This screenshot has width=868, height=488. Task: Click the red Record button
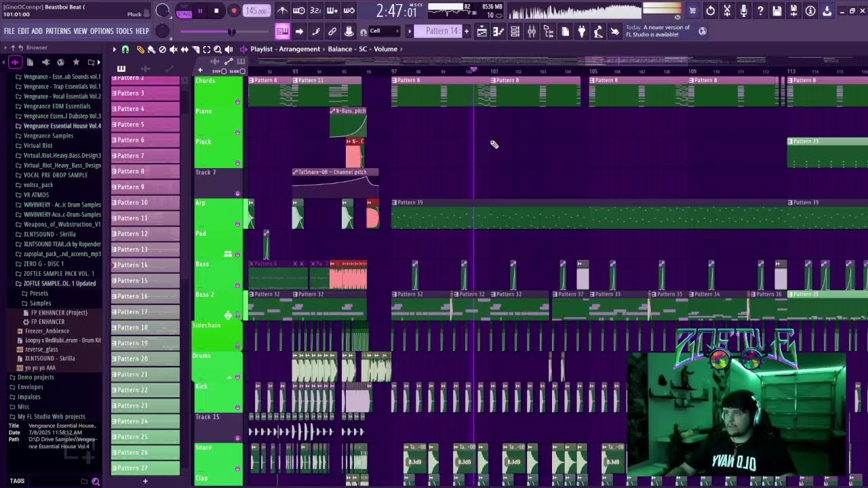click(x=234, y=11)
